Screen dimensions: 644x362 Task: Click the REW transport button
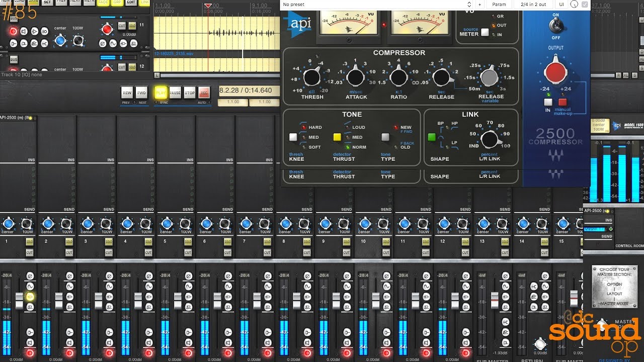[127, 93]
